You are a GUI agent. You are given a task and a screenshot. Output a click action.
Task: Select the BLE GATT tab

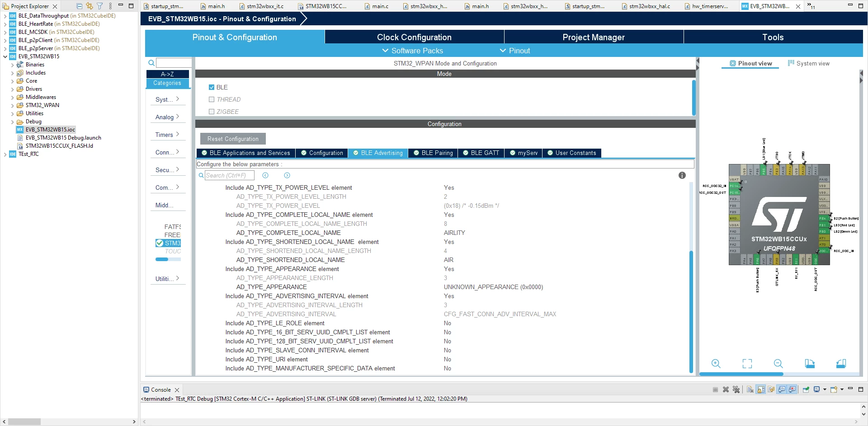(481, 153)
